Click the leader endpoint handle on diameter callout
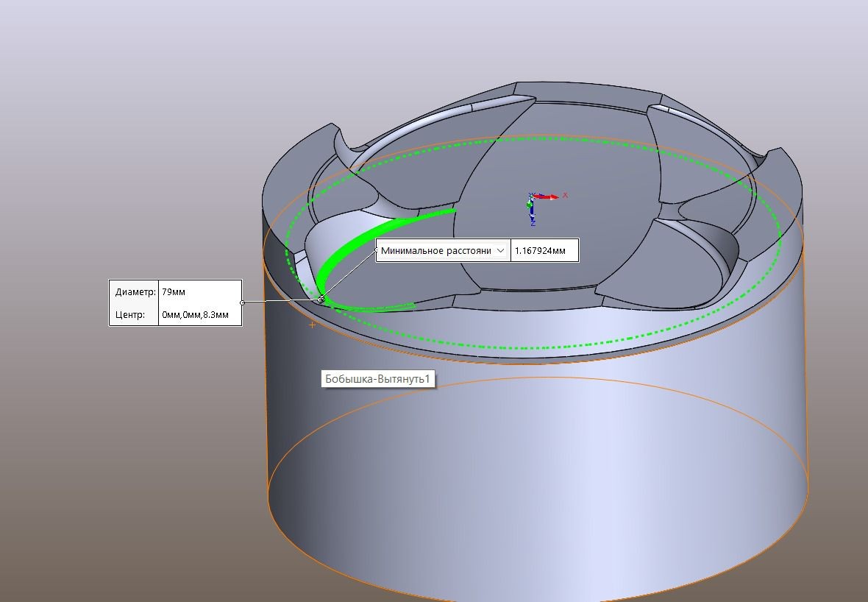Image resolution: width=868 pixels, height=602 pixels. point(243,302)
